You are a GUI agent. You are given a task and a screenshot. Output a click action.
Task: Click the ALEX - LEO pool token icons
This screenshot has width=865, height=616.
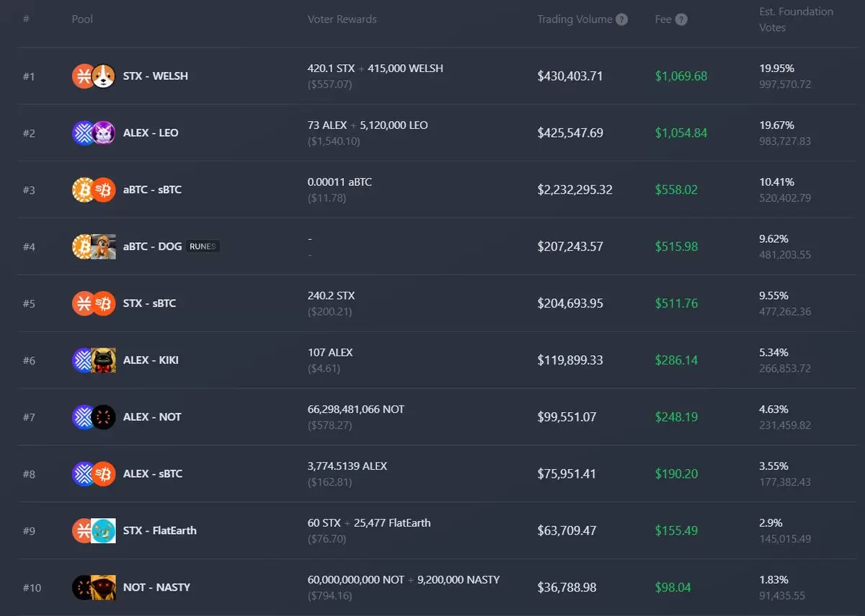point(94,133)
